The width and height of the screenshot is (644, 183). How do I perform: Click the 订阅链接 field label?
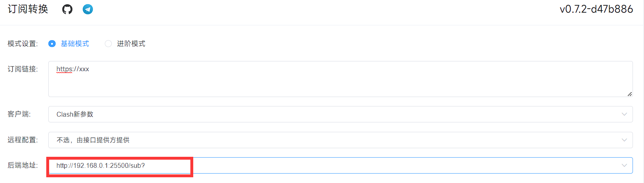coord(23,69)
